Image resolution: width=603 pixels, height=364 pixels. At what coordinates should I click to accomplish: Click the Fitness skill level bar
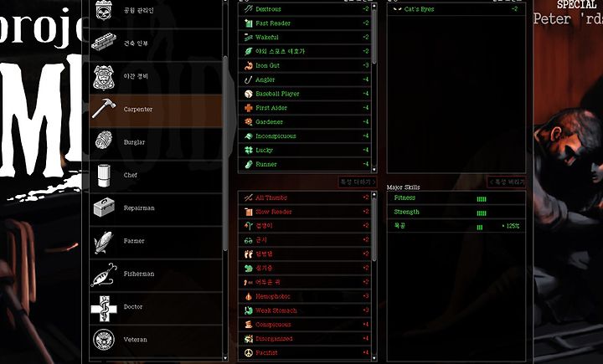[x=481, y=198]
